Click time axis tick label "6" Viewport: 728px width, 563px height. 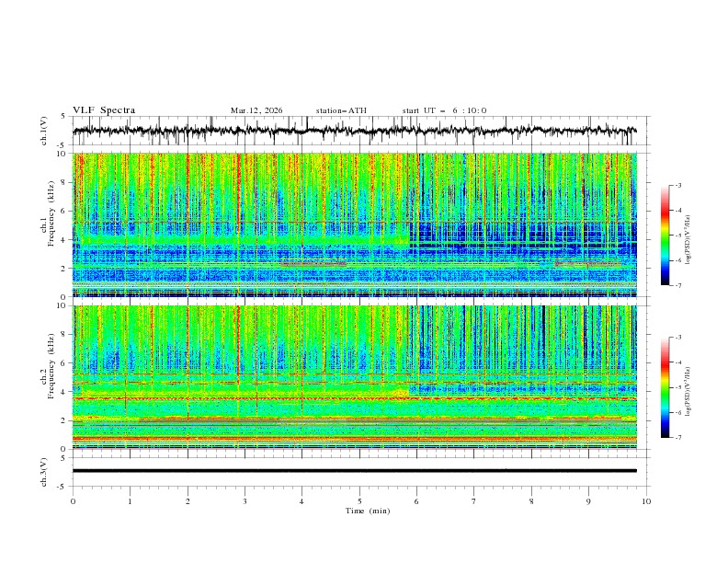(x=416, y=501)
